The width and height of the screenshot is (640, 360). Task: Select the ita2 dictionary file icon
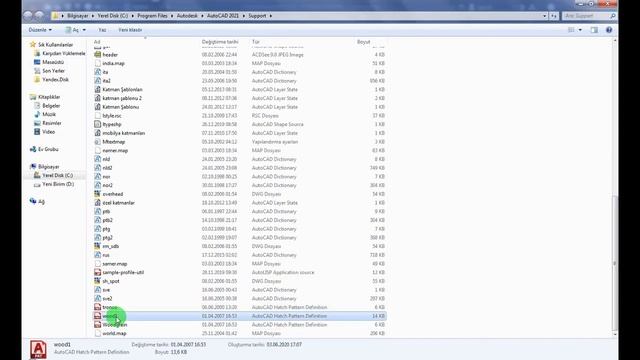pyautogui.click(x=98, y=80)
